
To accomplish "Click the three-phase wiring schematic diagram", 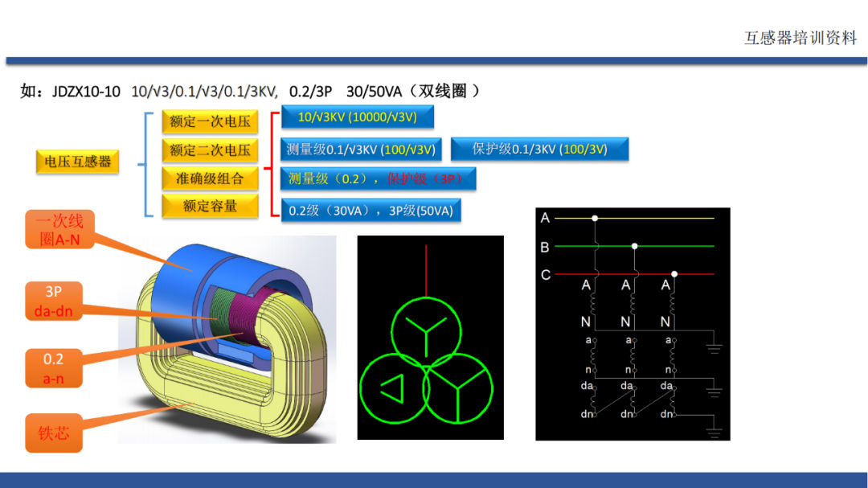I will click(633, 323).
